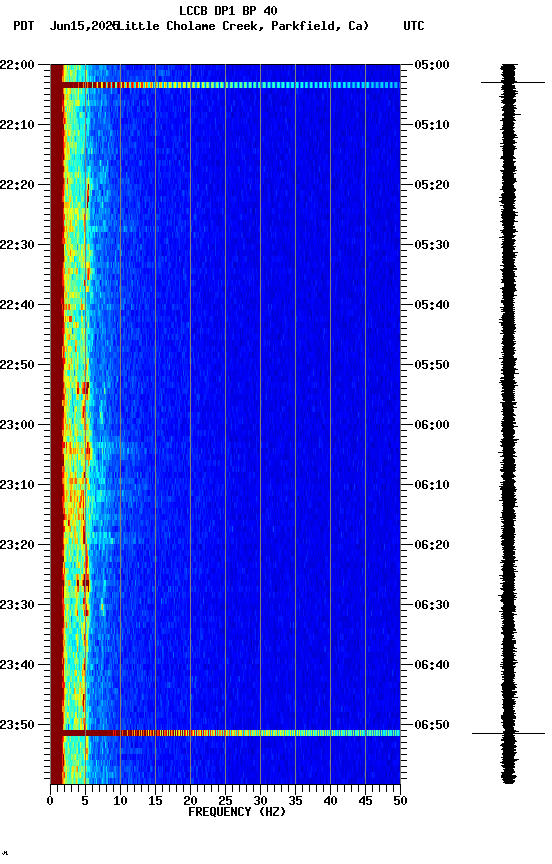Click the "PDT" timezone label

[x=24, y=26]
